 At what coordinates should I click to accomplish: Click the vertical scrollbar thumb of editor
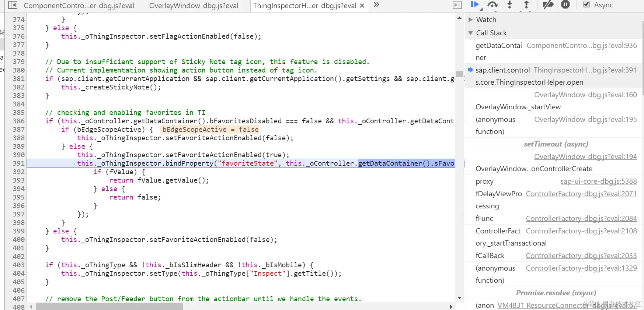tap(459, 74)
